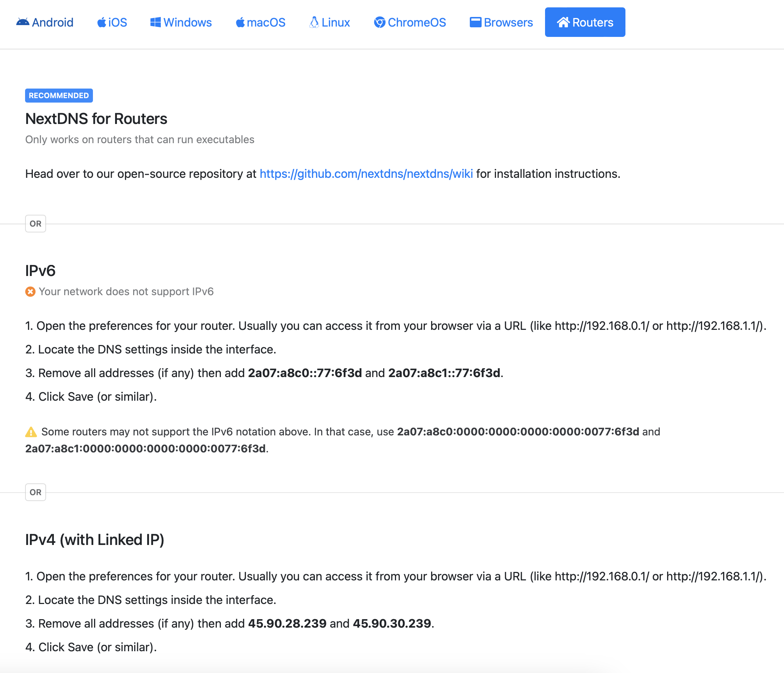The image size is (784, 673).
Task: Click the NextDNS for Routers heading
Action: pos(96,118)
